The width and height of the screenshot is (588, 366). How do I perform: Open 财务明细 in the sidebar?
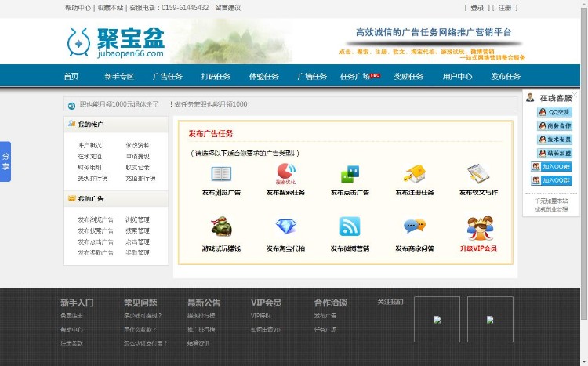90,167
